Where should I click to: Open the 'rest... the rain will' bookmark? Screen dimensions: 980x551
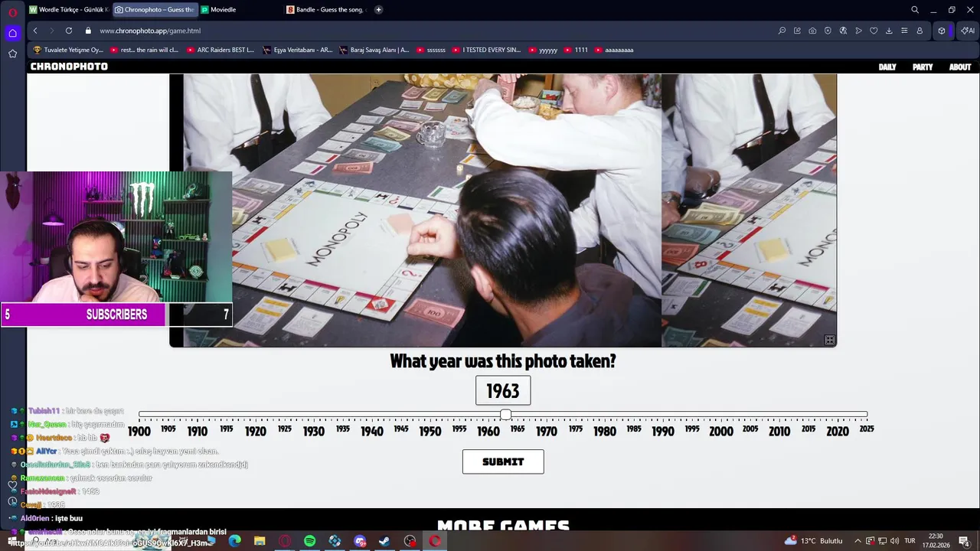pyautogui.click(x=144, y=50)
